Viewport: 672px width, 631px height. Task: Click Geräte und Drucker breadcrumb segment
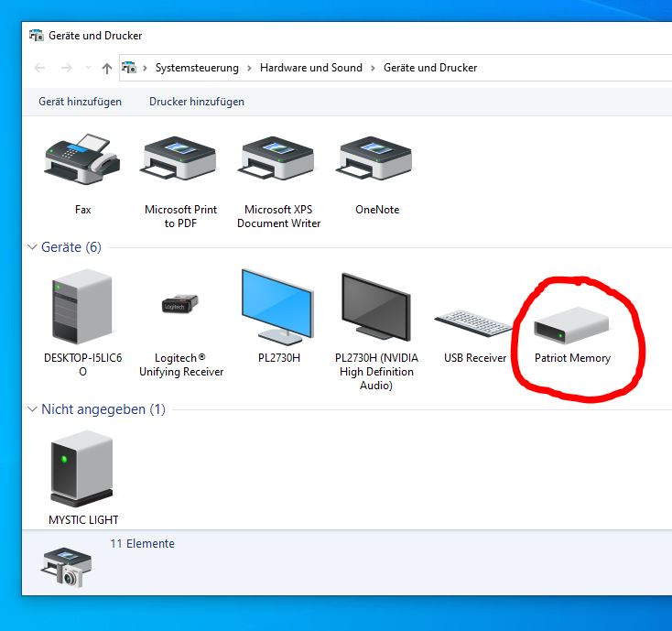[x=430, y=68]
